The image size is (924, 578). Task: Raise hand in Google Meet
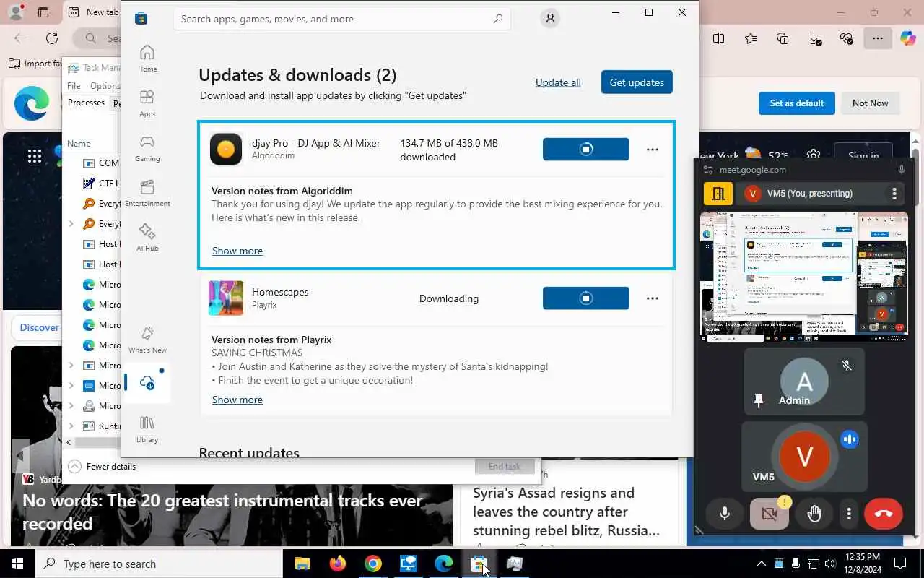pos(814,514)
